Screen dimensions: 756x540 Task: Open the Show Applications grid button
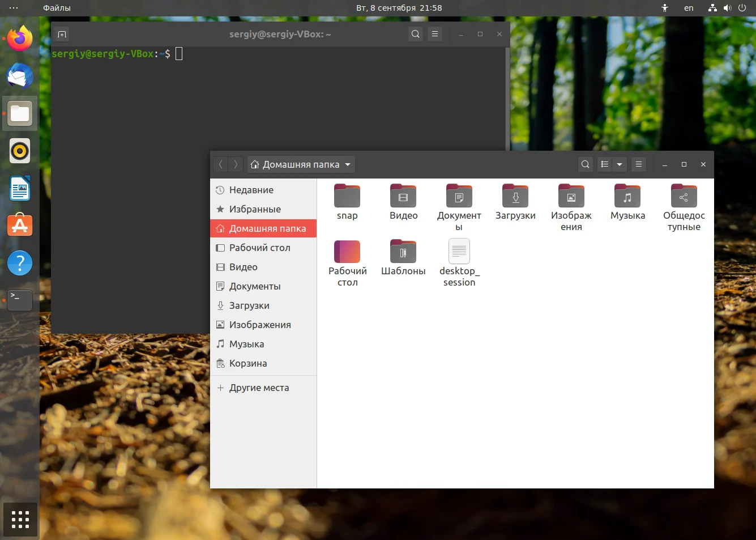pyautogui.click(x=20, y=520)
